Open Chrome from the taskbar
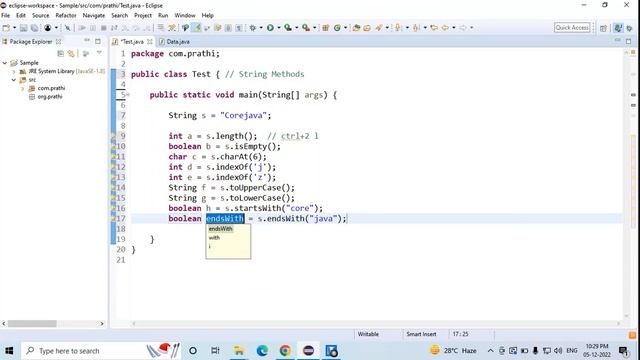The image size is (640, 360). pos(285,351)
